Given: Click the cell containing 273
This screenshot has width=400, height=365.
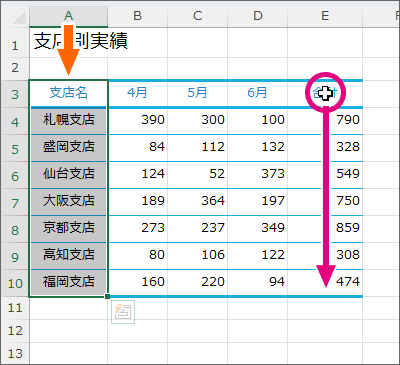Looking at the screenshot, I should 138,229.
